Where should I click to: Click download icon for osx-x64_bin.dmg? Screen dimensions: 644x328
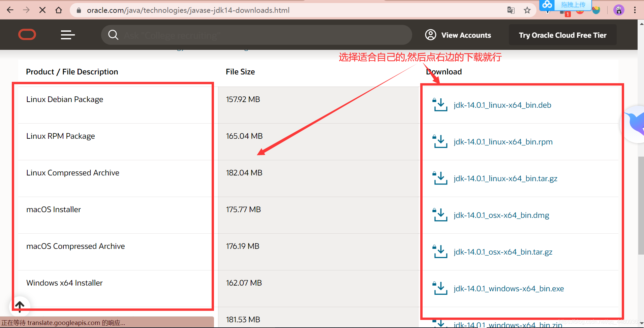coord(440,215)
